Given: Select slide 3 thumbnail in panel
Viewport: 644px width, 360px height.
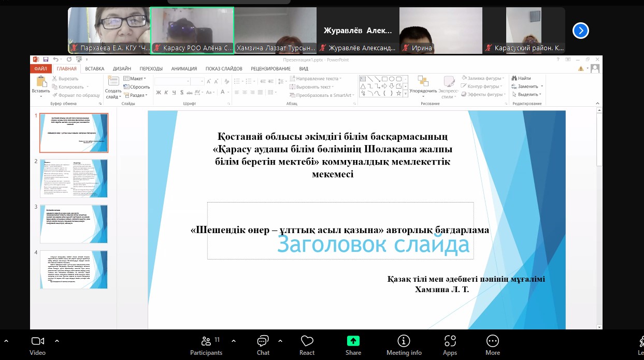Looking at the screenshot, I should point(74,224).
